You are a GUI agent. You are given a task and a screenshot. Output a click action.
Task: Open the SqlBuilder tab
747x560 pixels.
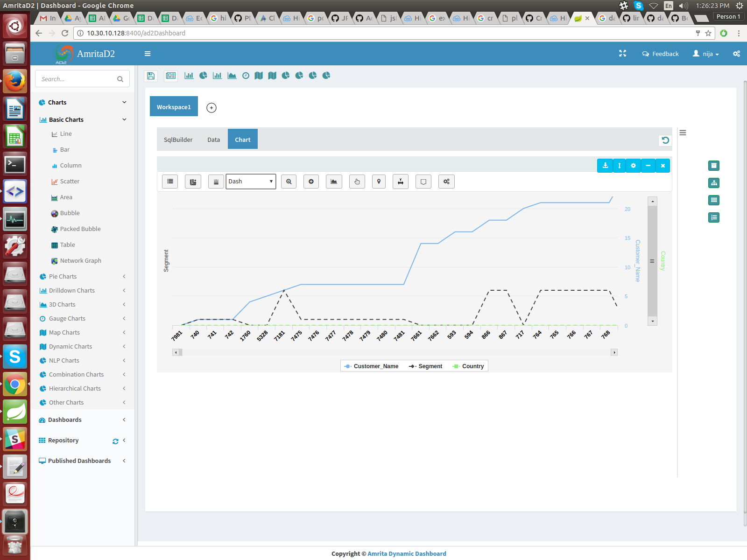point(178,139)
